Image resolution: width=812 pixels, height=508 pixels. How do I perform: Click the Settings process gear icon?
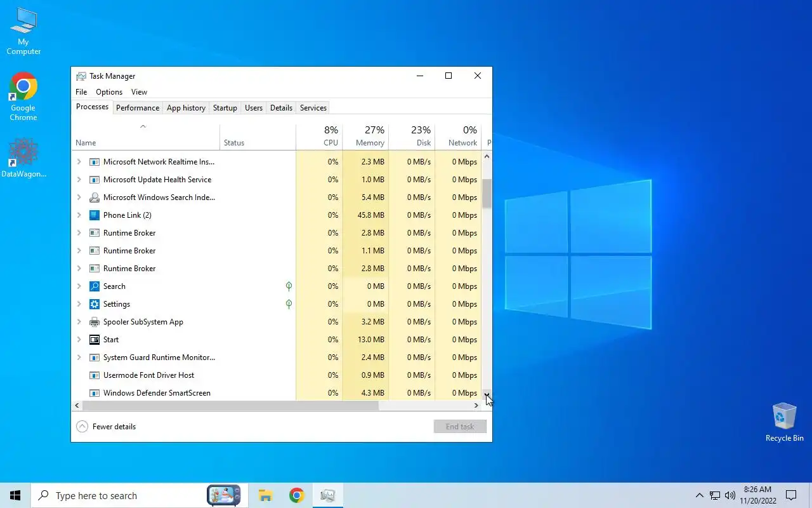coord(95,304)
